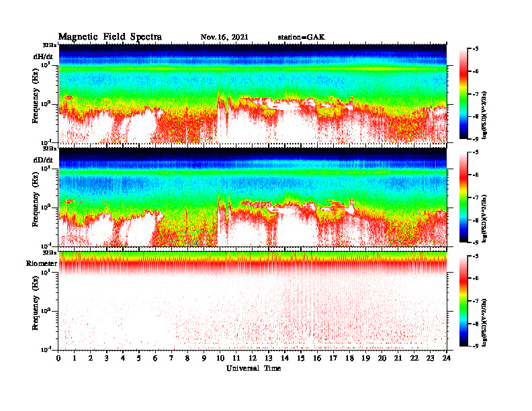Click the color scale bar beside Riometer panel

point(463,301)
